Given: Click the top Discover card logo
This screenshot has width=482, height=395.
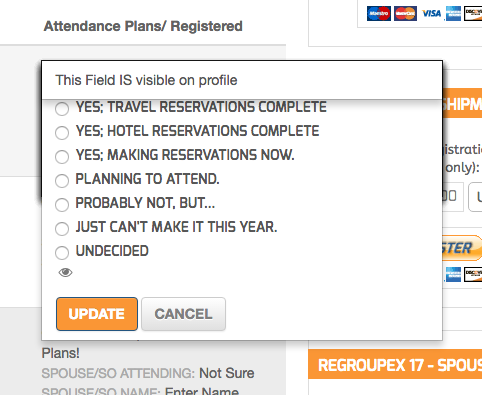Looking at the screenshot, I should click(473, 13).
